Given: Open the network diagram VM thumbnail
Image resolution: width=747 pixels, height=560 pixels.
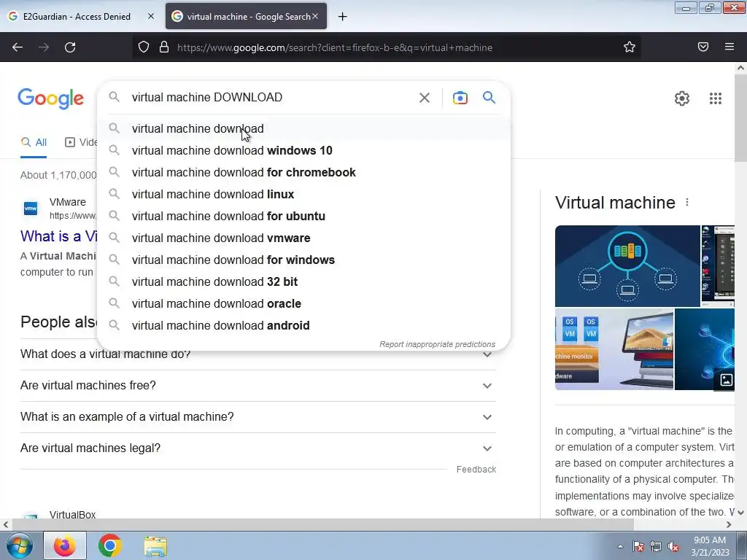Looking at the screenshot, I should tap(627, 266).
